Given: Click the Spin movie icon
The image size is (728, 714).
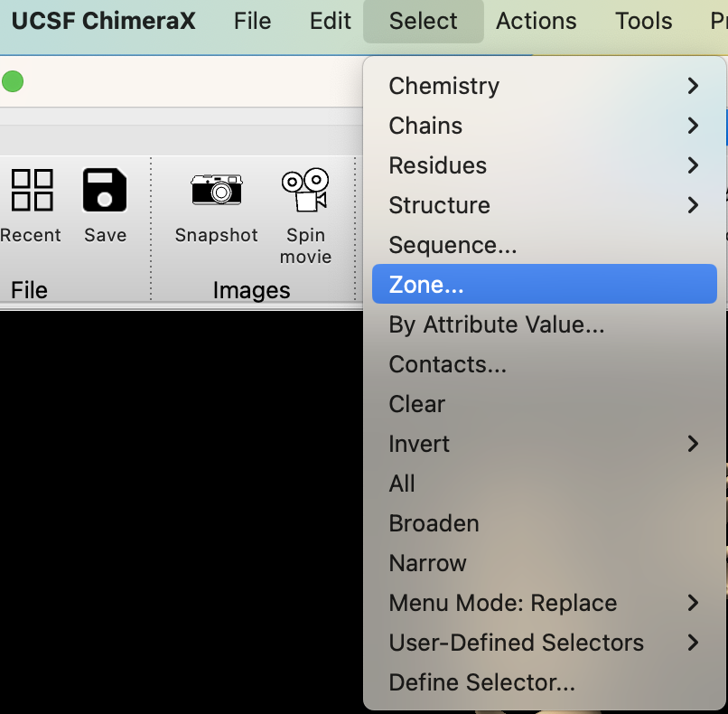Looking at the screenshot, I should click(x=305, y=190).
